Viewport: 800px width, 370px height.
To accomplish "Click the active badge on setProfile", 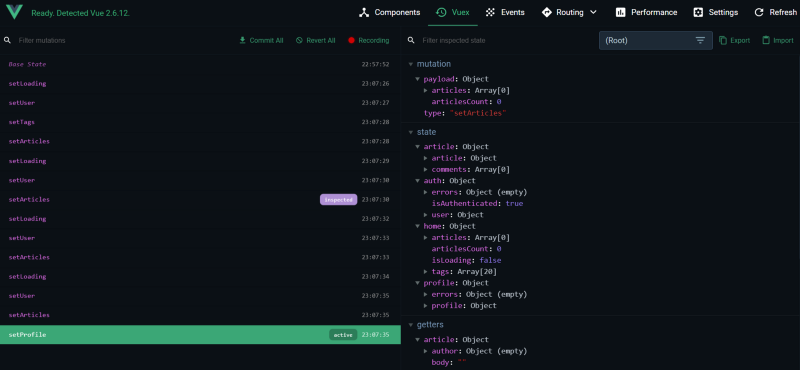I will tap(343, 335).
